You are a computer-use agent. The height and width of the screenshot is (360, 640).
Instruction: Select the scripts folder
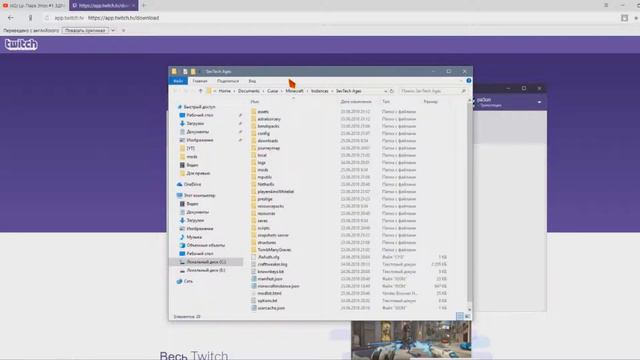click(263, 228)
